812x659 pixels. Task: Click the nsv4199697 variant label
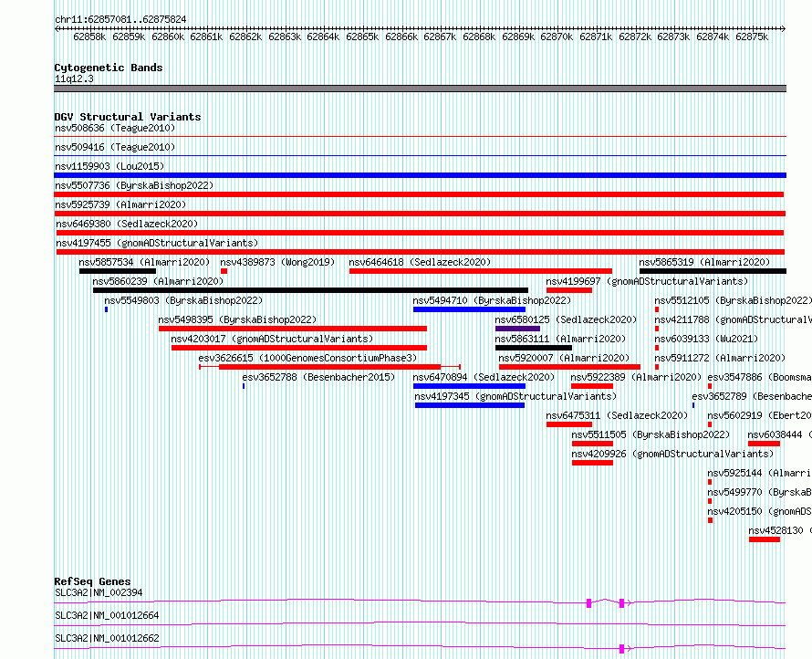[x=648, y=281]
